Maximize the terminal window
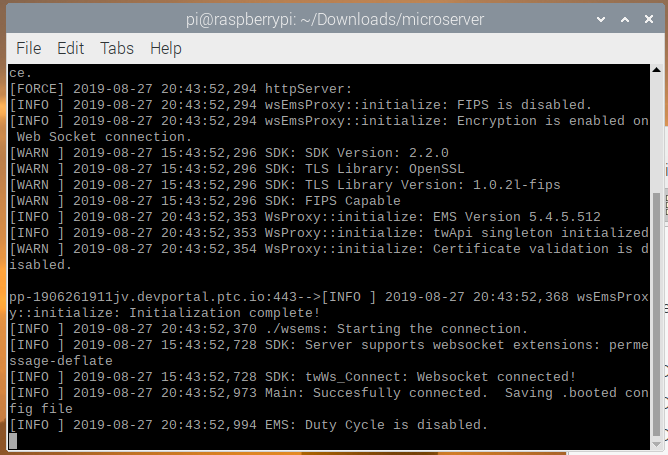The height and width of the screenshot is (455, 668). (624, 17)
